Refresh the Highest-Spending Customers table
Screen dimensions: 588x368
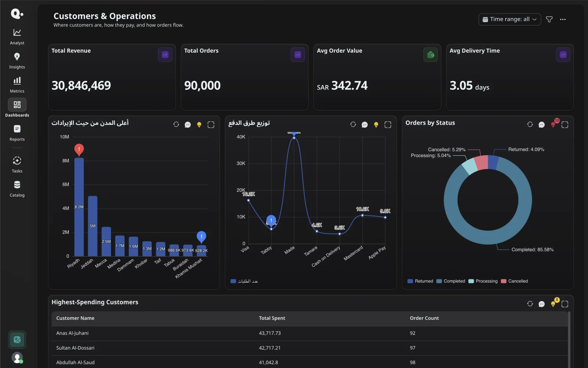(530, 304)
